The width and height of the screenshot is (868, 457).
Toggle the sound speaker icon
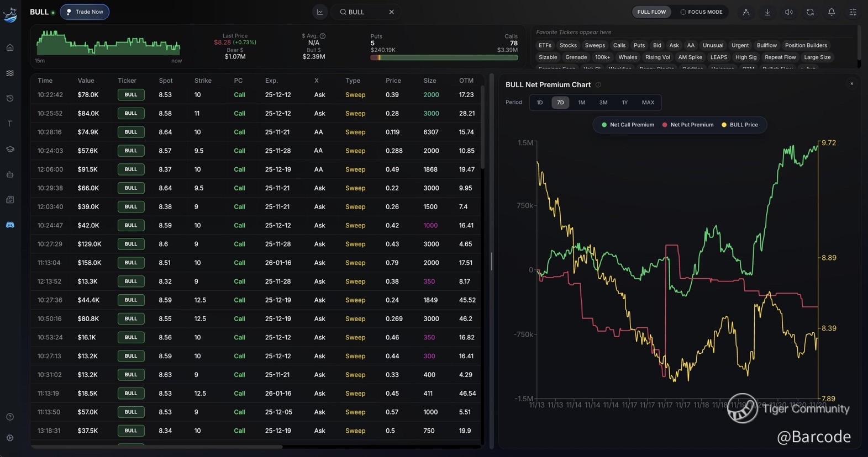[x=789, y=12]
